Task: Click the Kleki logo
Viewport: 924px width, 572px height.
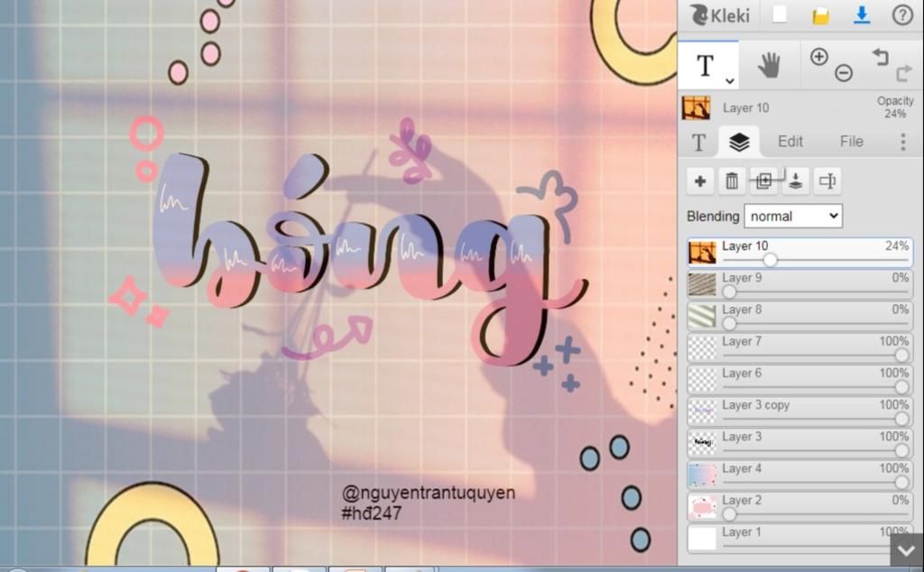Action: pos(719,14)
